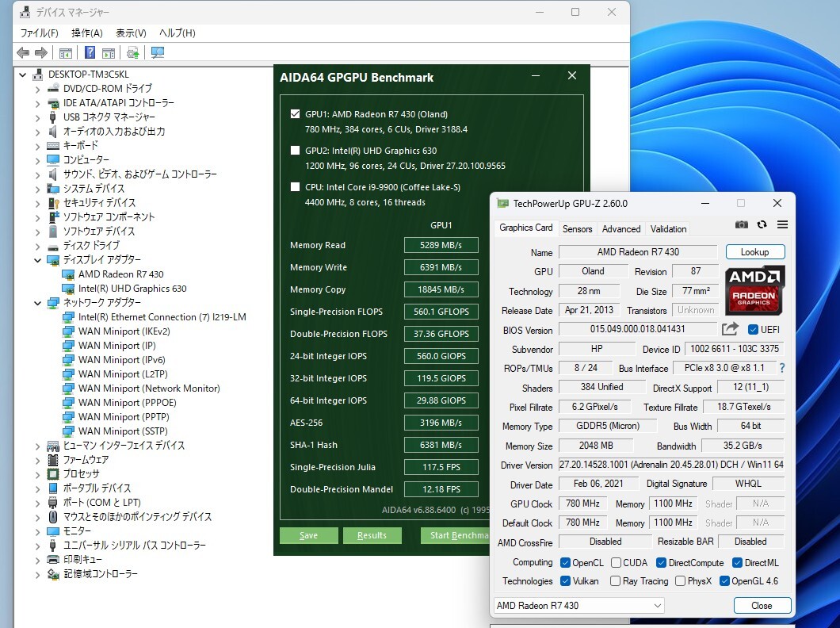The height and width of the screenshot is (628, 840).
Task: Uncheck GPU1 AMD Radeon R7 430 in AIDA64
Action: pos(295,114)
